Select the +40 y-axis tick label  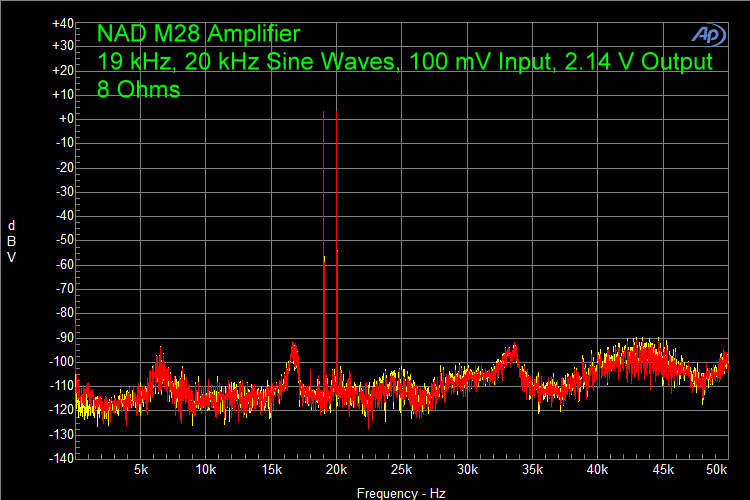(62, 22)
